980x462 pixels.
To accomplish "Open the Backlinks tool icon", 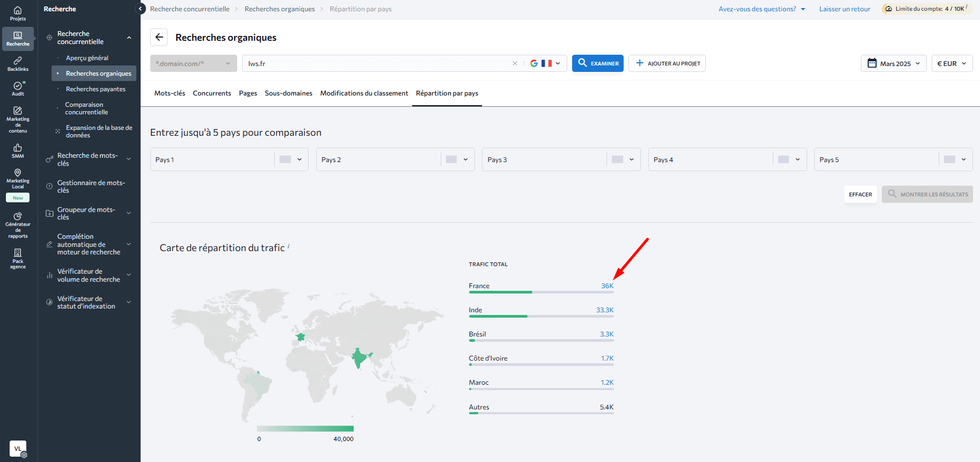I will click(x=18, y=61).
